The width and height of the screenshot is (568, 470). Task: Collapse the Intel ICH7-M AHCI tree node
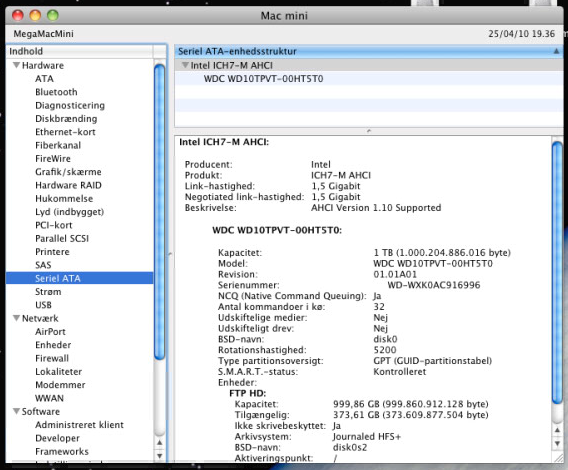click(185, 65)
